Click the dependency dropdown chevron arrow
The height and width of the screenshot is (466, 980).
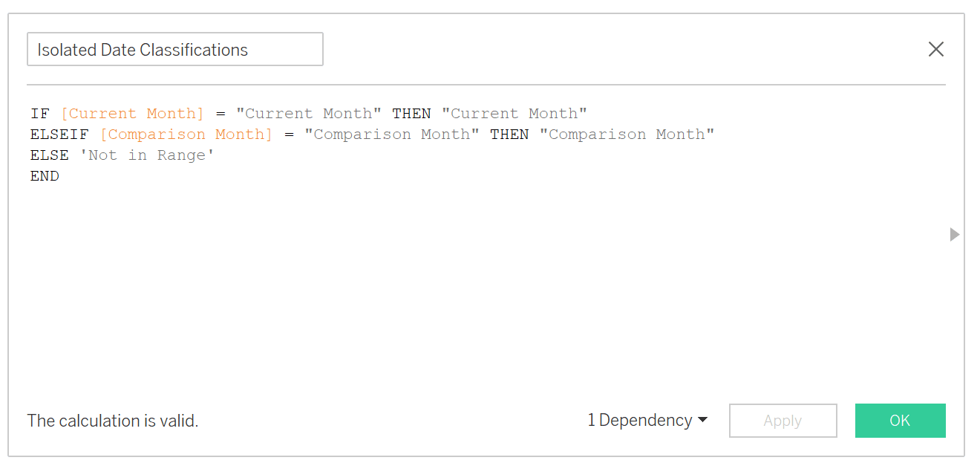[702, 420]
